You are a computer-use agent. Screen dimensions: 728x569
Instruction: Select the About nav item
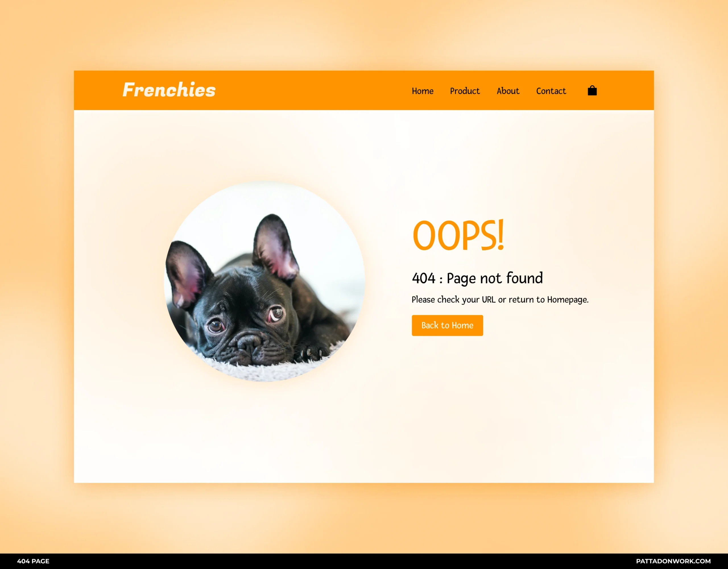pos(508,91)
